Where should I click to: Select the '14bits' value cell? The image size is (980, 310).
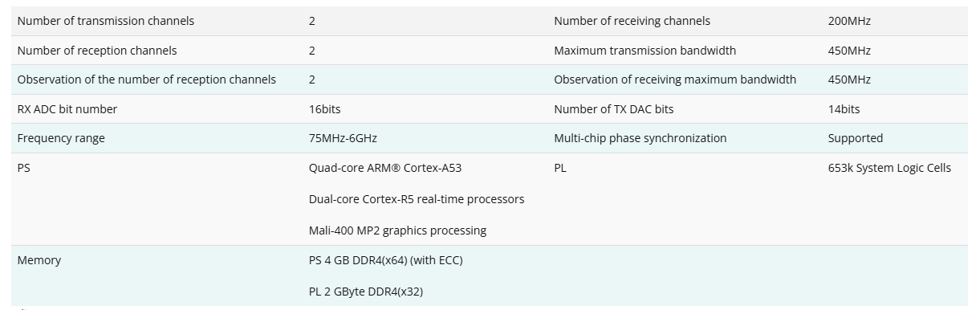(x=844, y=109)
